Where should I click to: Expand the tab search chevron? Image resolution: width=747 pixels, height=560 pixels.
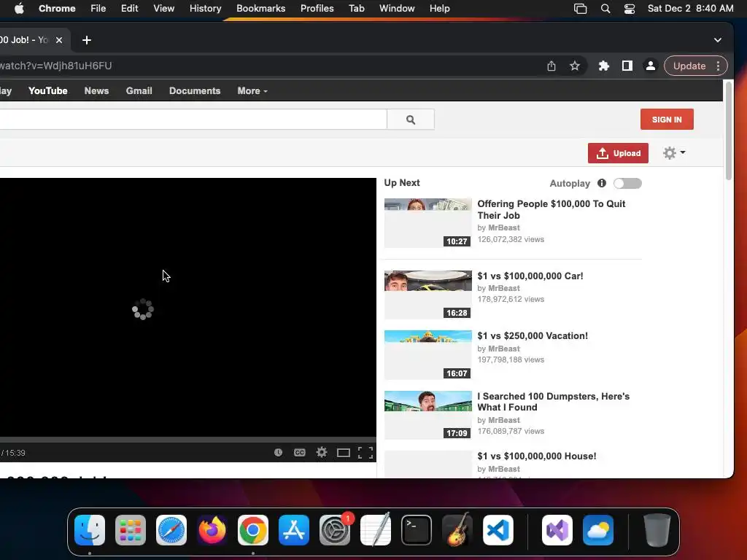point(718,40)
